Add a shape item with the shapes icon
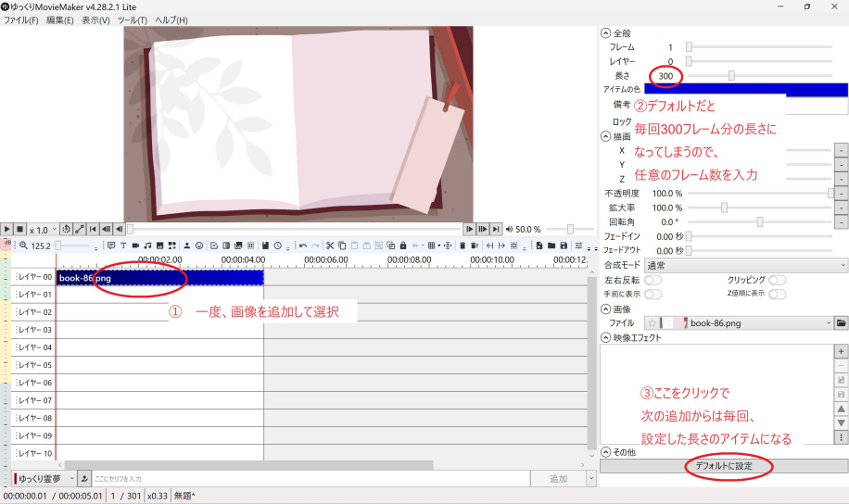 172,246
